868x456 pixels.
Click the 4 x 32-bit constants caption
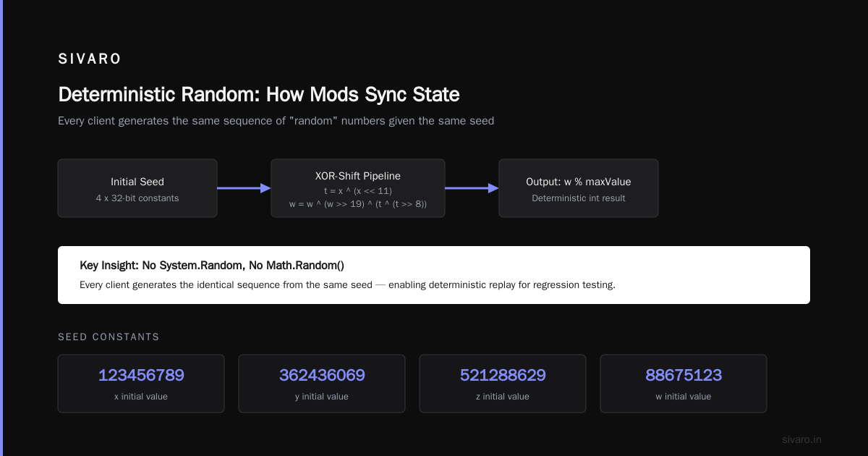click(137, 198)
